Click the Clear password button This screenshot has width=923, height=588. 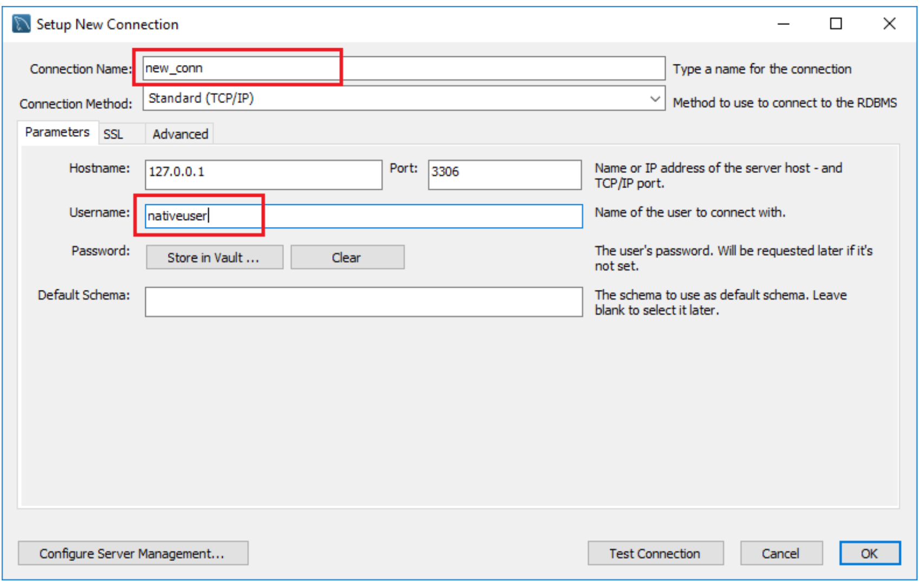[347, 257]
